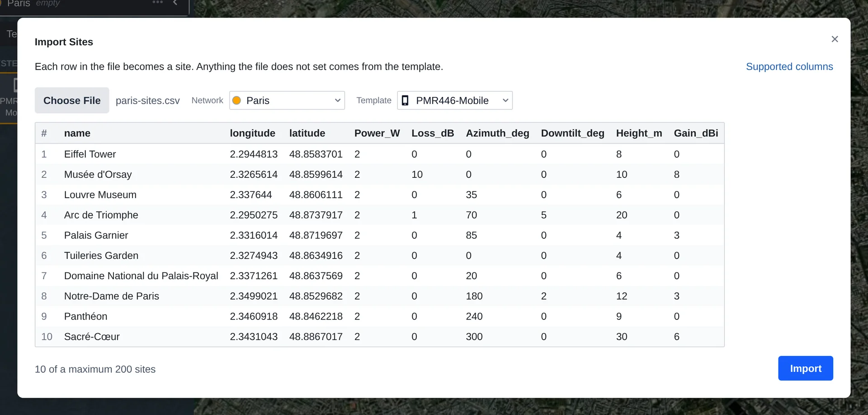Click latitude value 48.8462218

(316, 316)
